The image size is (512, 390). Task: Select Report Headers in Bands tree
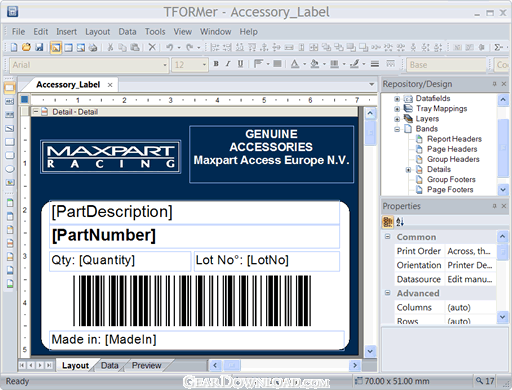(454, 139)
